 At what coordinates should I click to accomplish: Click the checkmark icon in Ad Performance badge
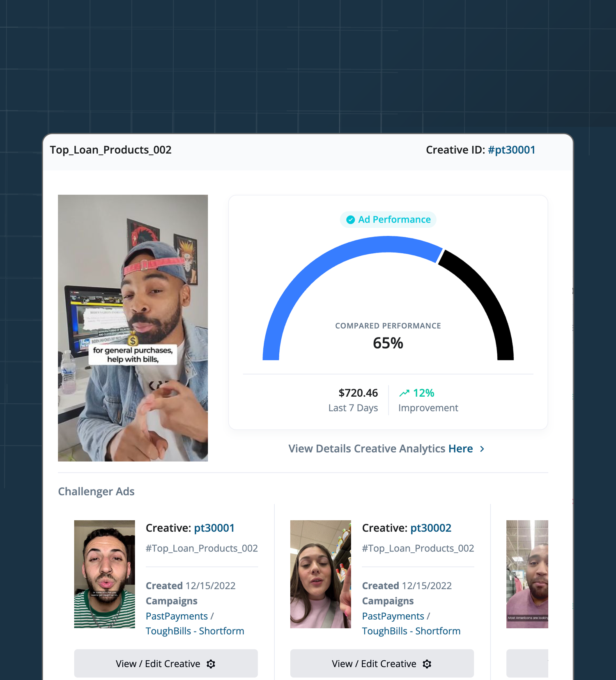click(x=350, y=220)
